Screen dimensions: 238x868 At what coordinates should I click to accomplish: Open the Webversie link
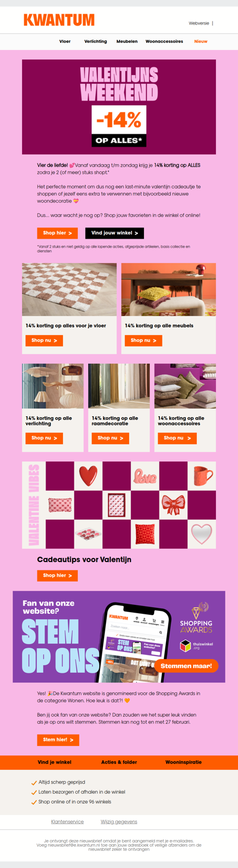click(199, 23)
